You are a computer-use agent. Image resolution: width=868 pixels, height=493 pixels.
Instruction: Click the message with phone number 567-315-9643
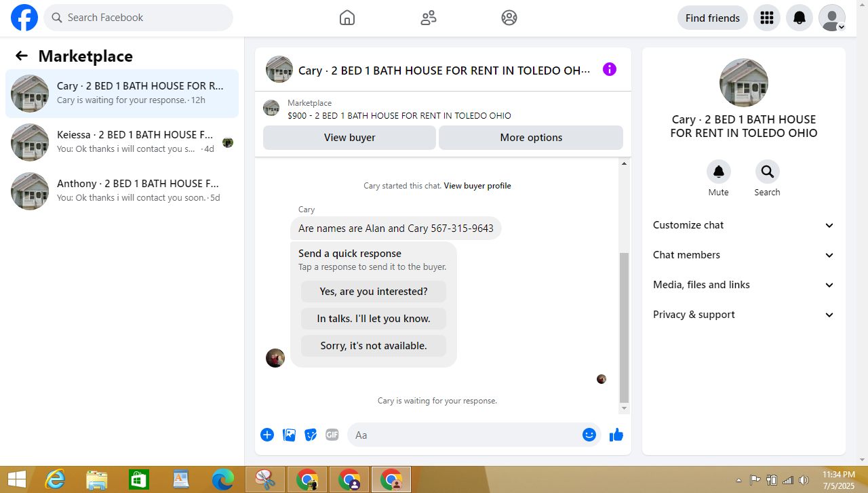coord(396,229)
